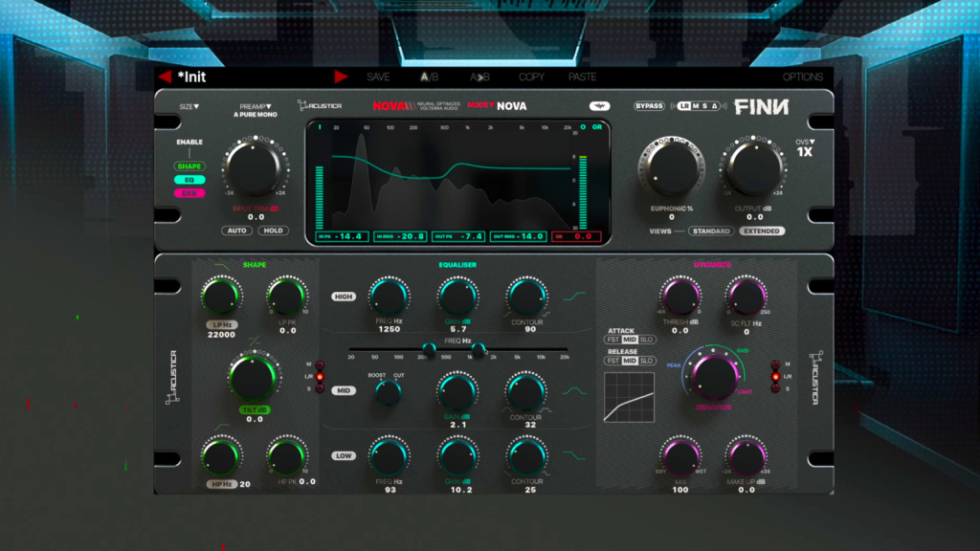Open the OVS oversampling dropdown
This screenshot has height=551, width=980.
click(804, 143)
